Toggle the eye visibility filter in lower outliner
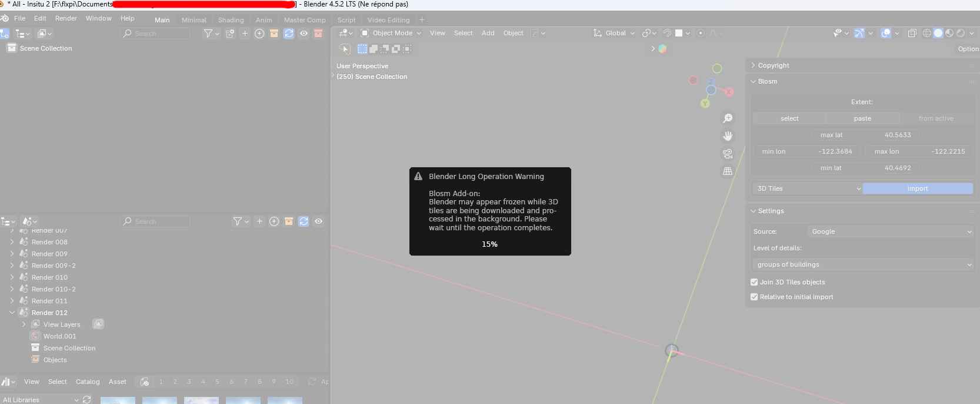Viewport: 980px width, 404px height. pyautogui.click(x=318, y=221)
